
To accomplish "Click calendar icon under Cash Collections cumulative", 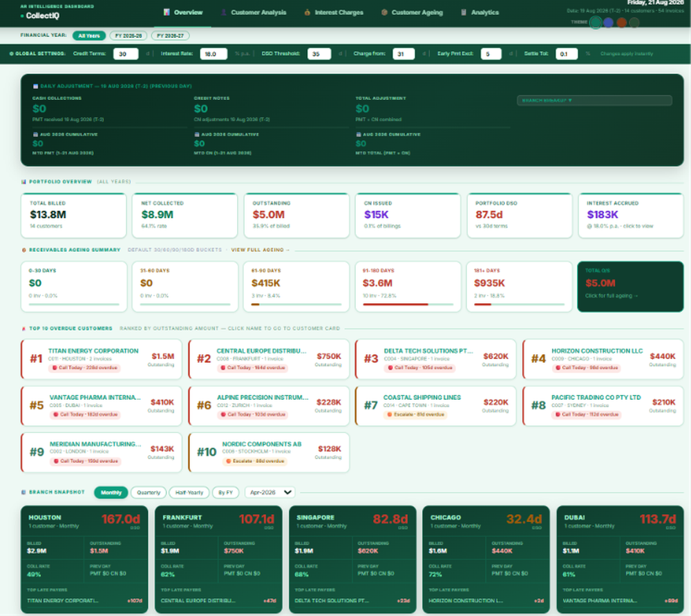I will tap(35, 134).
